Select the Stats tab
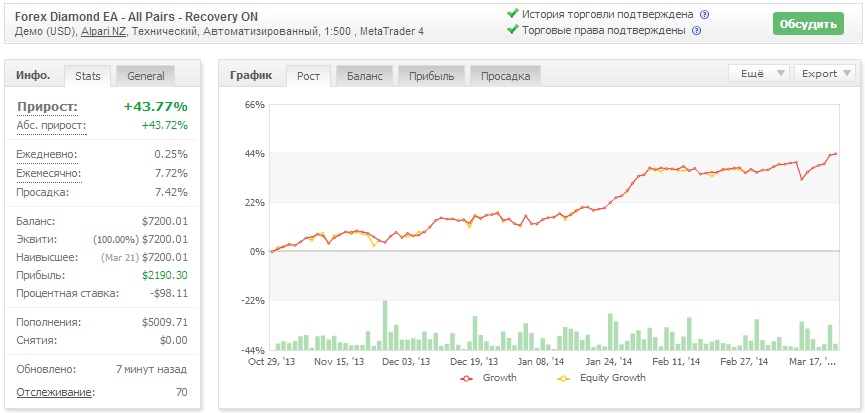 click(88, 75)
